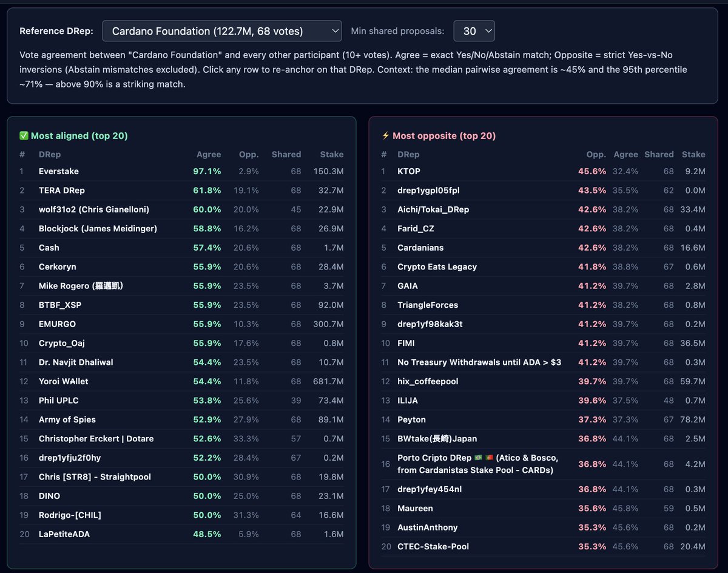Re-anchor on wolf31o2 (Chris Gianelloni)
Viewport: 728px width, 573px height.
coord(181,209)
